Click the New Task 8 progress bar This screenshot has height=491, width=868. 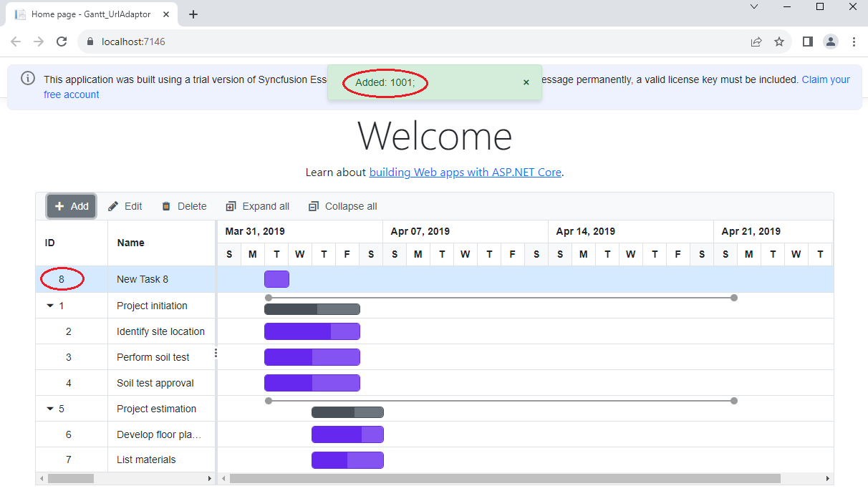pyautogui.click(x=276, y=279)
